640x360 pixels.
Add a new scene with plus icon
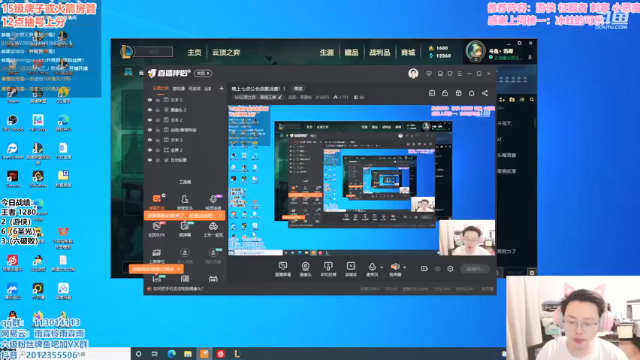pyautogui.click(x=221, y=88)
